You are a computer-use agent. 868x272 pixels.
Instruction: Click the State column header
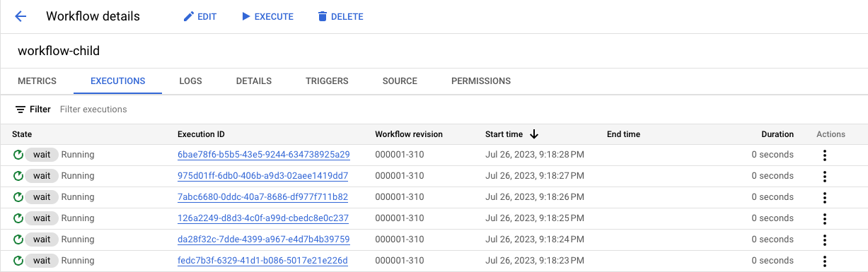22,134
